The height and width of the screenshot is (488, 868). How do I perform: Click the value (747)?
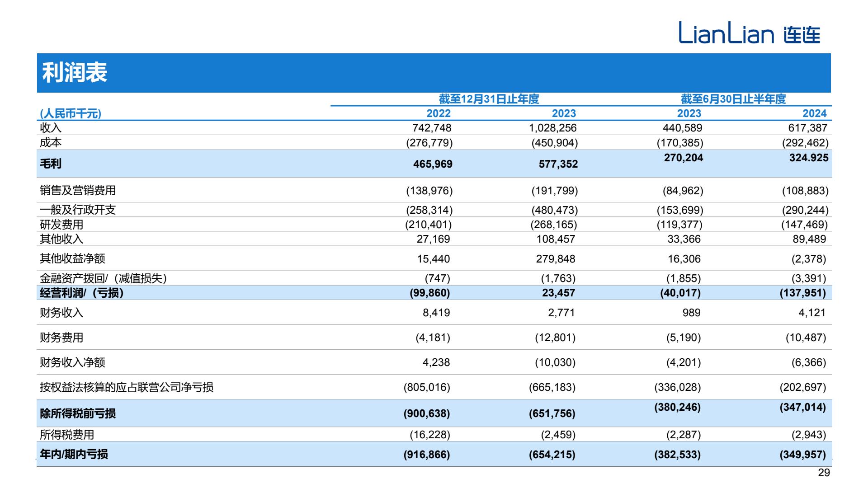tap(437, 278)
